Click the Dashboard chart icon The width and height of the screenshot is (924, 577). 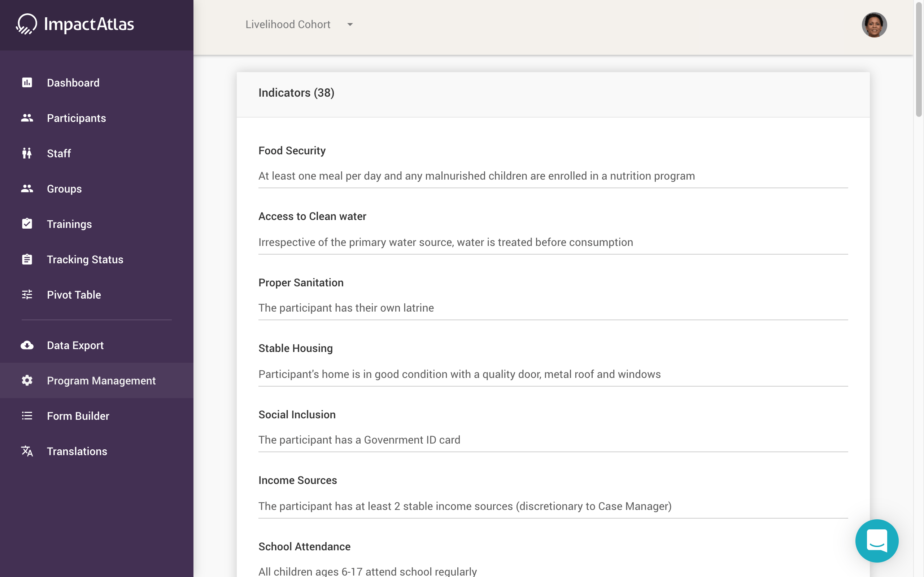point(27,83)
